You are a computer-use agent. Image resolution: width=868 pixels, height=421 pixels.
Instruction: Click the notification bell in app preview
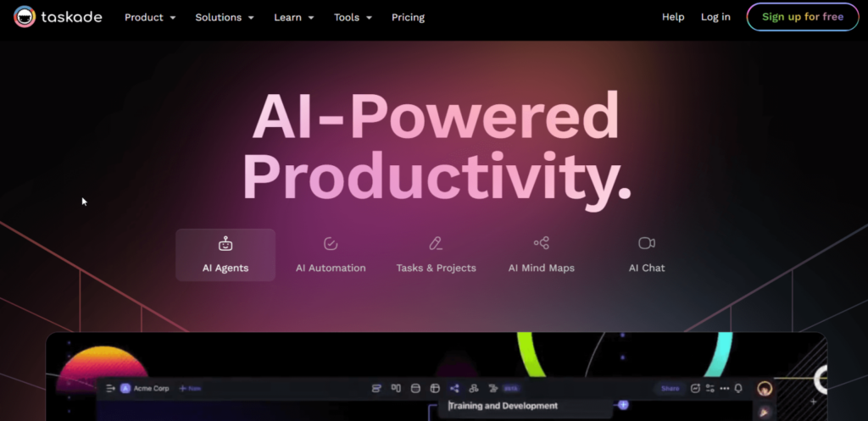[738, 389]
